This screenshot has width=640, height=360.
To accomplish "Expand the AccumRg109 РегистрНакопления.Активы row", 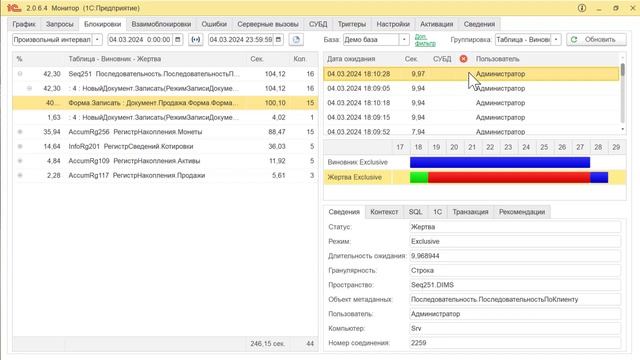I will coord(20,161).
